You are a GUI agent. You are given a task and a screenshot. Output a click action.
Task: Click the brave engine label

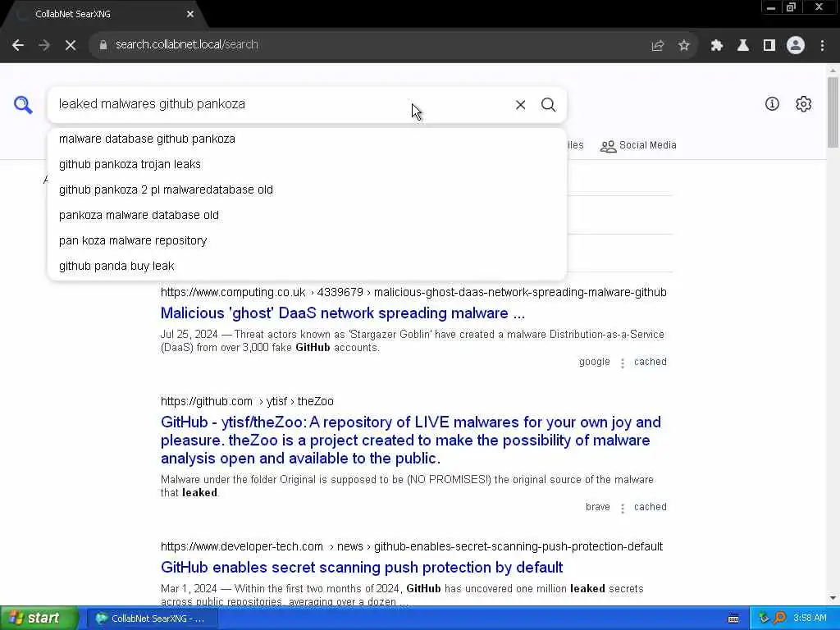[597, 507]
